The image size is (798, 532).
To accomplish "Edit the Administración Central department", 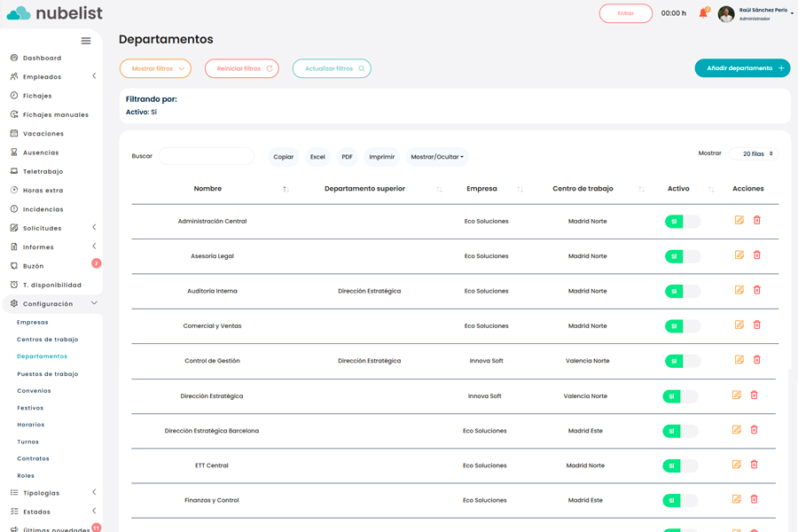I will pyautogui.click(x=739, y=220).
